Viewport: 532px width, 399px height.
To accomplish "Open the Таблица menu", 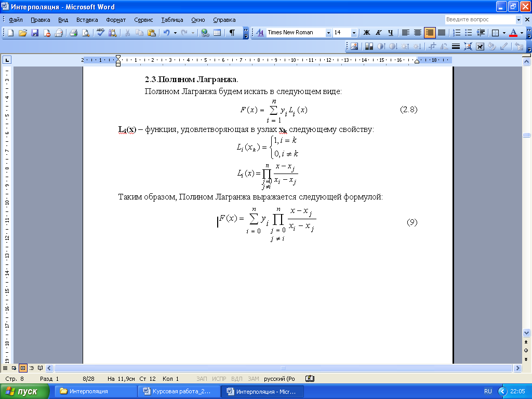I will pos(172,20).
